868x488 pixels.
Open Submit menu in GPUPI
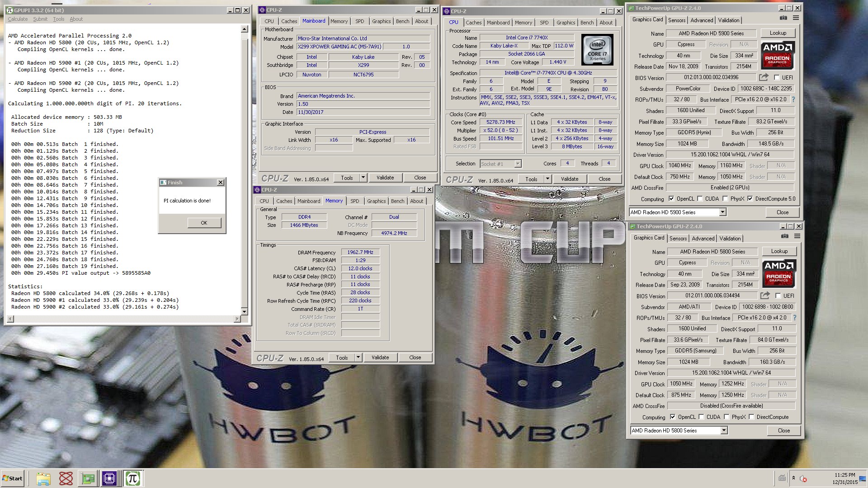40,19
